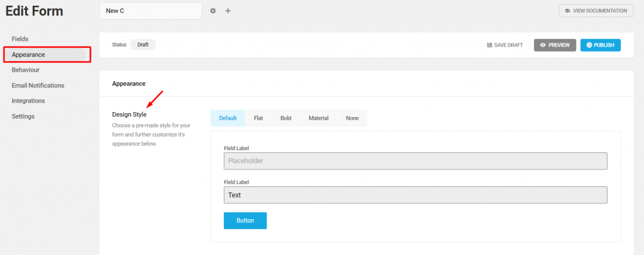Click the blue sample Button

tap(245, 220)
